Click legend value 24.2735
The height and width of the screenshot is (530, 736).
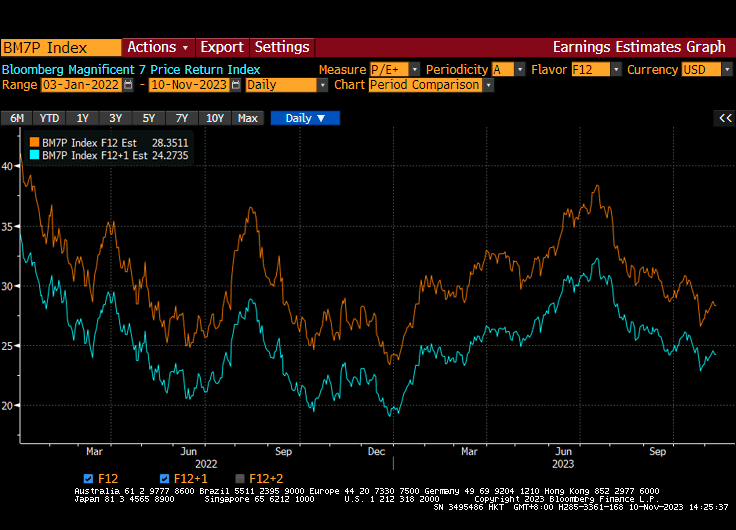[170, 155]
